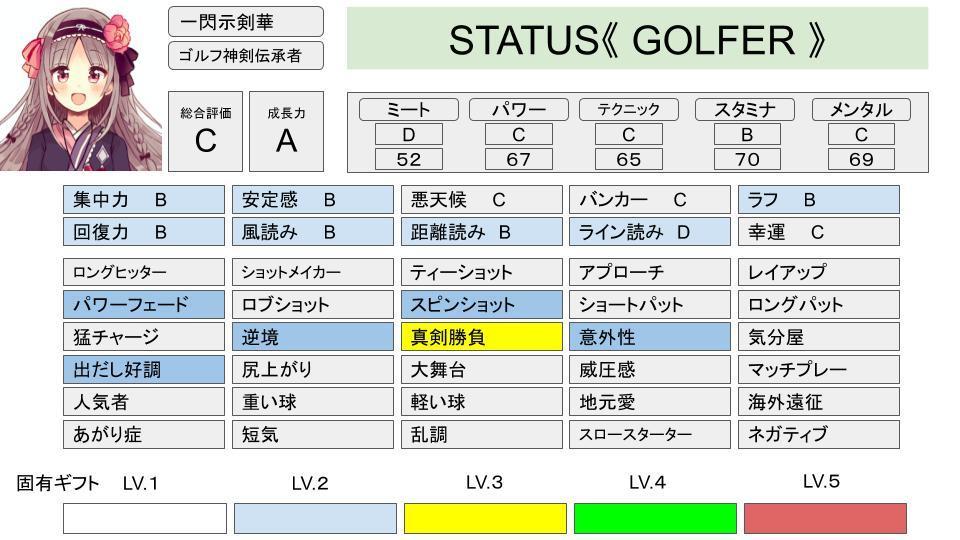The width and height of the screenshot is (960, 540).
Task: Click the 総合評価 C rating box
Action: (x=205, y=132)
